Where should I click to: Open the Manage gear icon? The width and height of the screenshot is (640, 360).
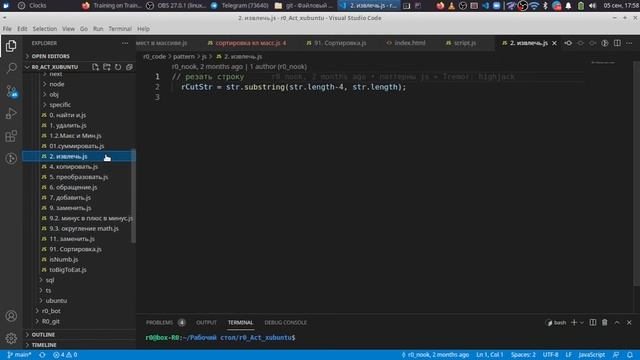tap(11, 338)
